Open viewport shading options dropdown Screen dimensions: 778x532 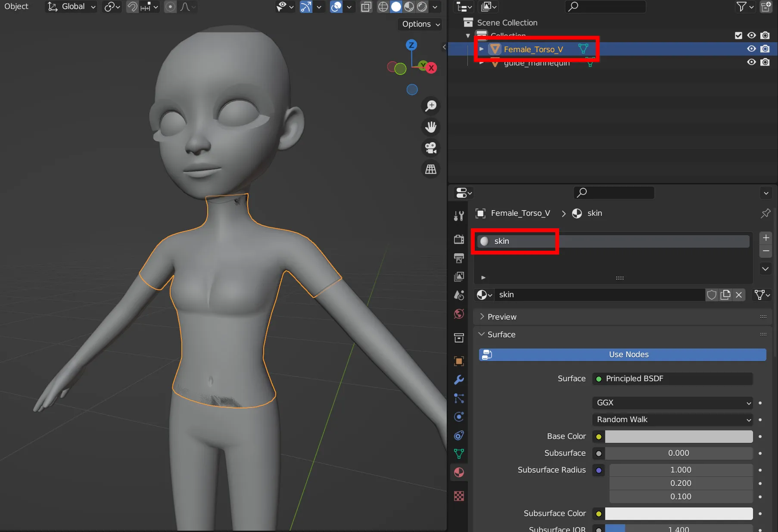tap(435, 6)
